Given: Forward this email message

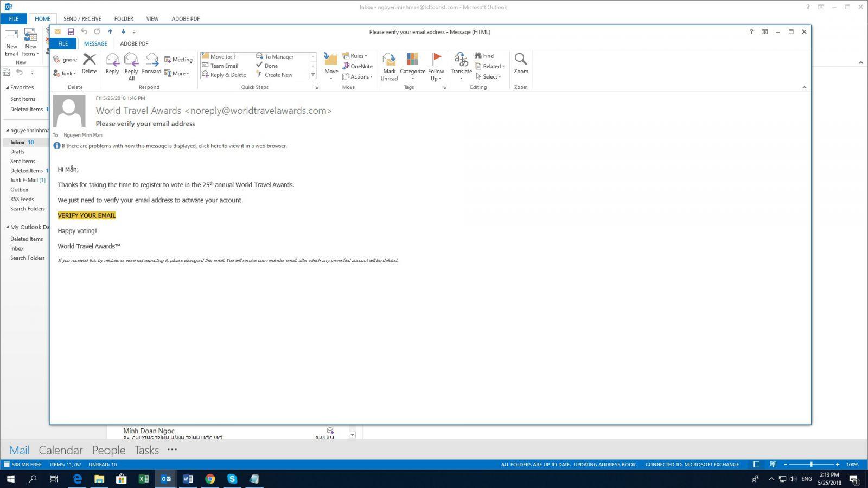Looking at the screenshot, I should [x=151, y=64].
